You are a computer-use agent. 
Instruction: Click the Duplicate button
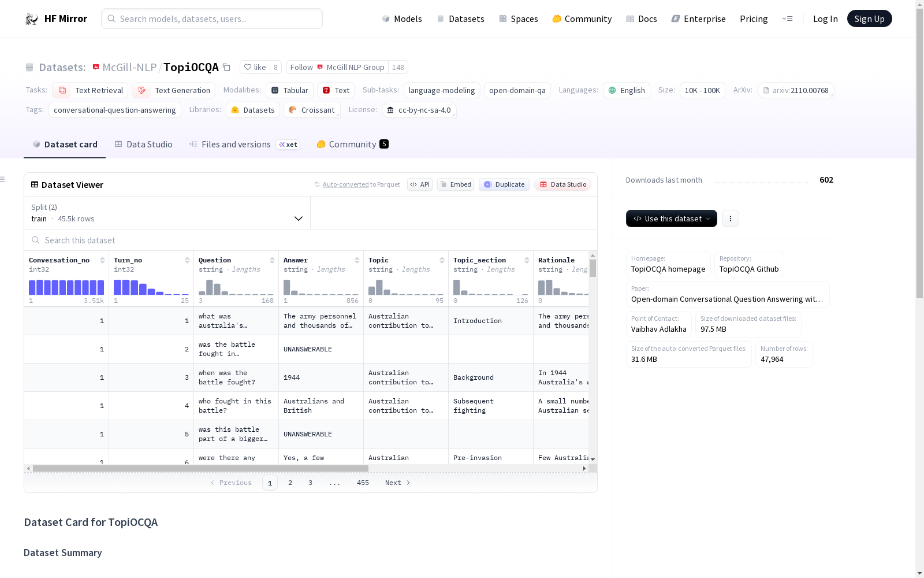[504, 184]
